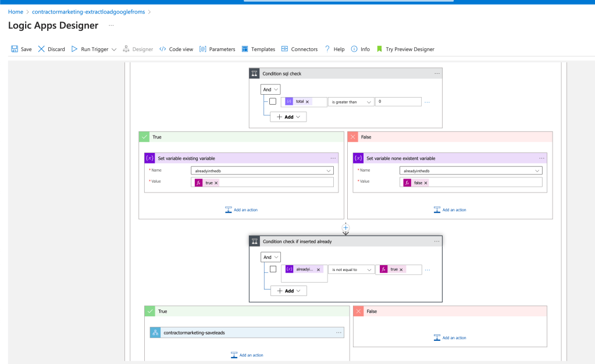The height and width of the screenshot is (364, 595).
Task: Open Connectors in the toolbar
Action: 300,49
